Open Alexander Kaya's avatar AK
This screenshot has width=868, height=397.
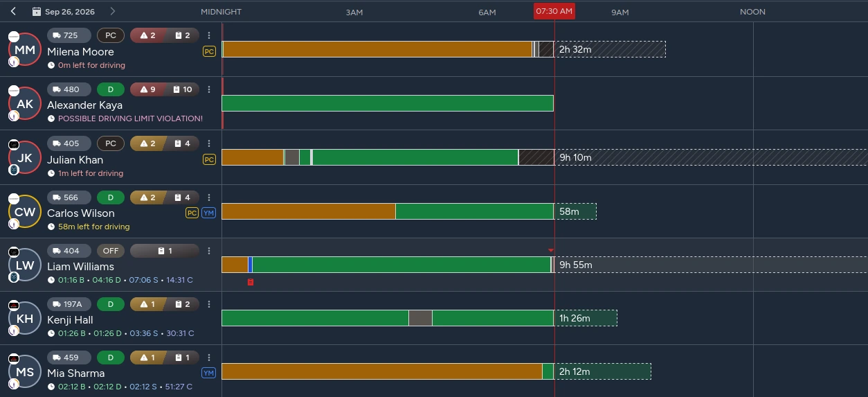coord(25,104)
